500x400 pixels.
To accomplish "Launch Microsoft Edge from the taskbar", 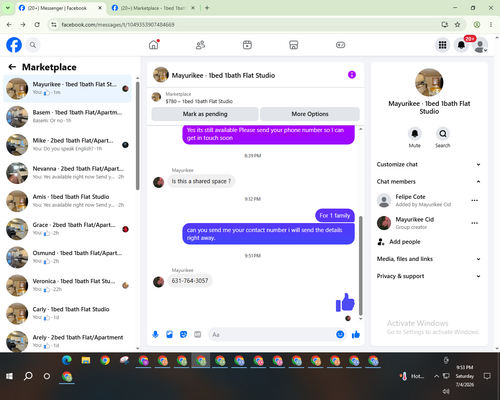I will tap(67, 361).
